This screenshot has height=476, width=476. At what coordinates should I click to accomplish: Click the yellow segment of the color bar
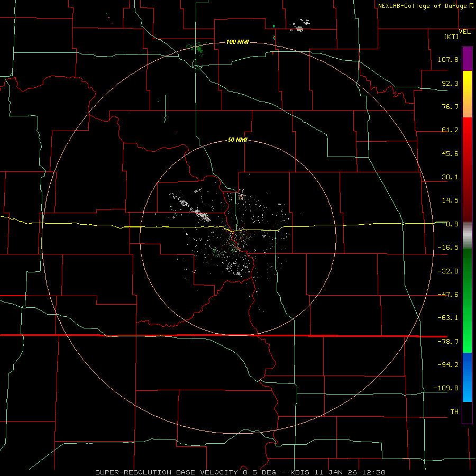pyautogui.click(x=467, y=94)
